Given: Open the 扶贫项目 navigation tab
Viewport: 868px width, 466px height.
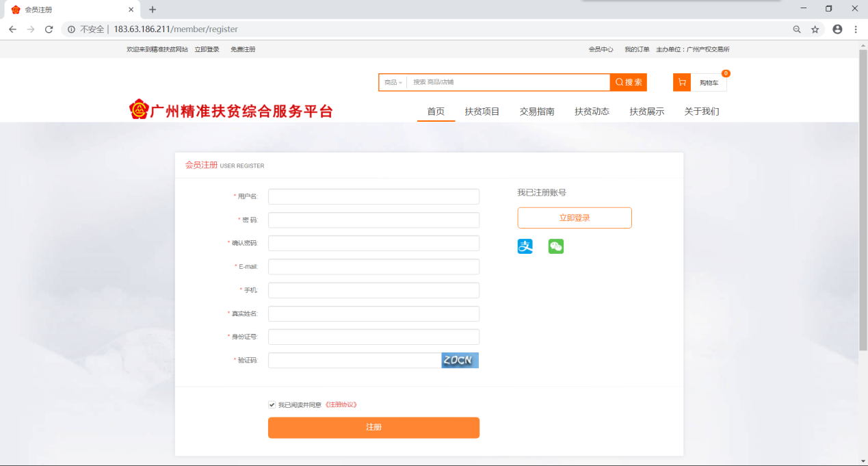Looking at the screenshot, I should (x=482, y=112).
